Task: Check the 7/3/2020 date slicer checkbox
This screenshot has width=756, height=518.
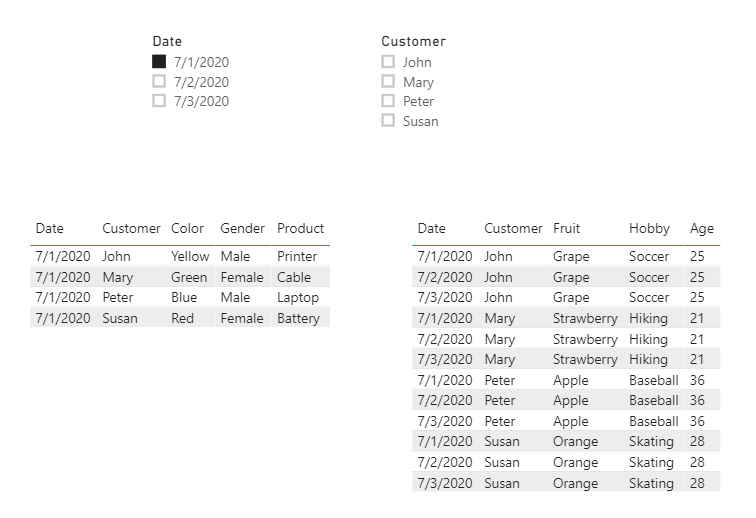Action: 159,101
